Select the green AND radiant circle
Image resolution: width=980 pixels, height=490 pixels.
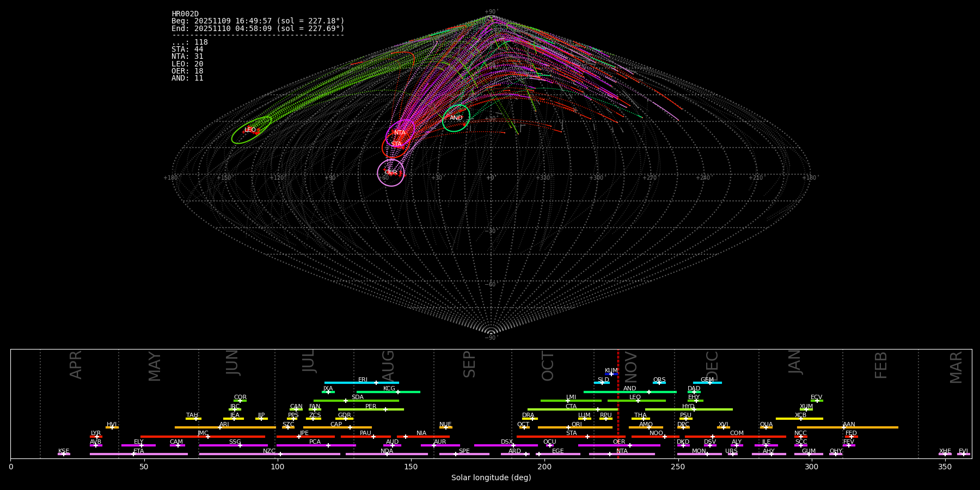click(x=456, y=118)
